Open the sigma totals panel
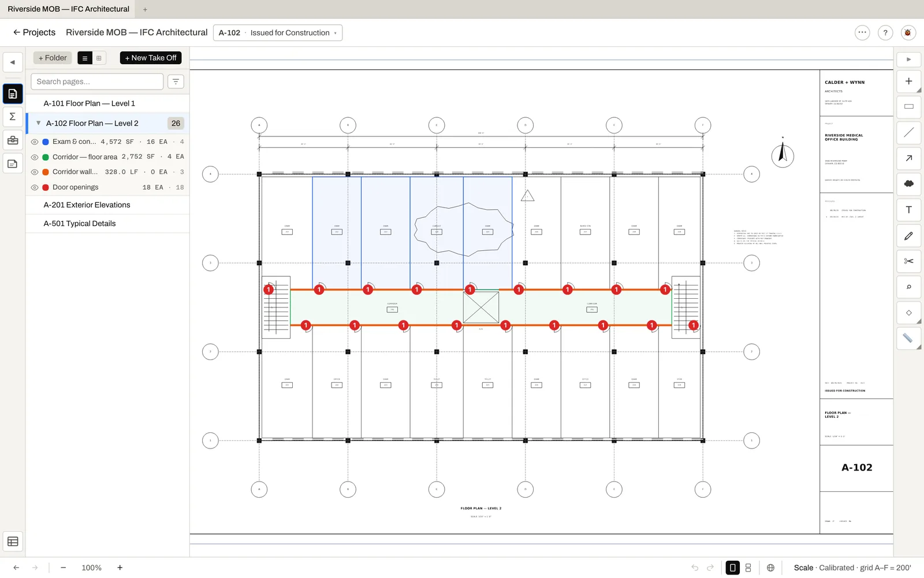 coord(13,117)
